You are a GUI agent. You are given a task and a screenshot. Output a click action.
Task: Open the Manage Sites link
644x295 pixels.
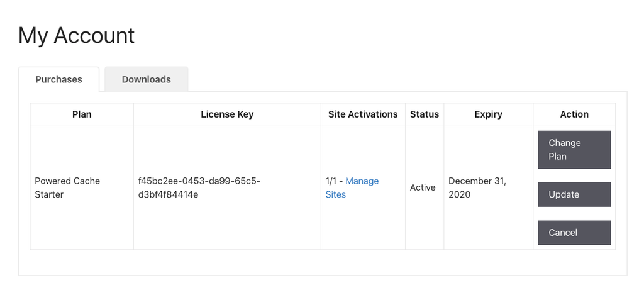352,188
